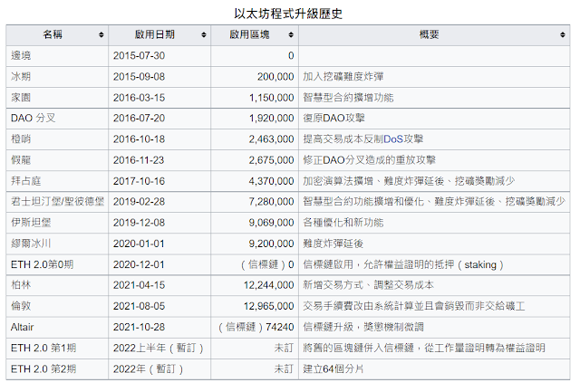Image resolution: width=580 pixels, height=392 pixels.
Task: Click the date 2016-11-23
Action: (139, 160)
